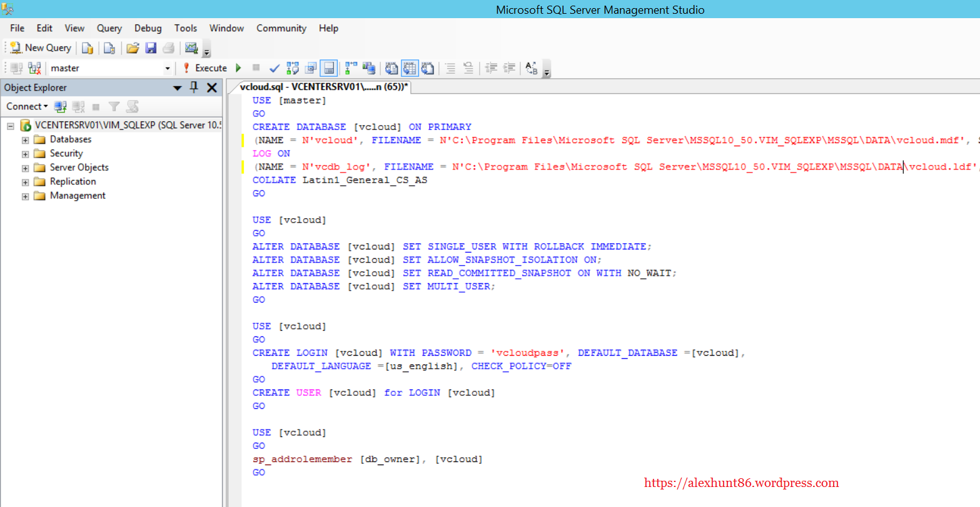
Task: Open the Community menu
Action: [281, 28]
